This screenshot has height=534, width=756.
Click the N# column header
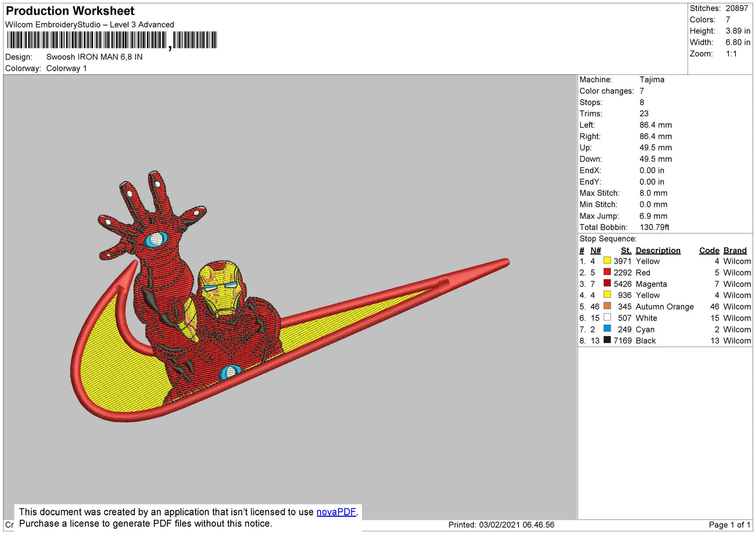pos(595,251)
